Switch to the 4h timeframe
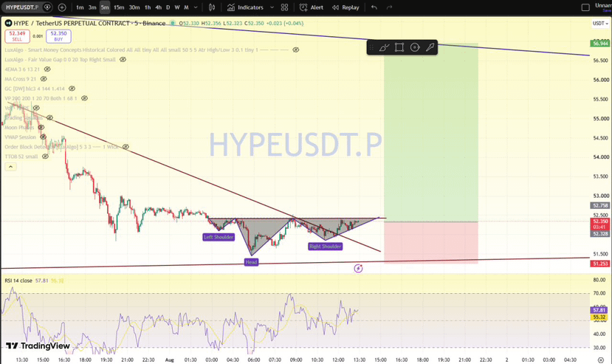 click(x=158, y=7)
